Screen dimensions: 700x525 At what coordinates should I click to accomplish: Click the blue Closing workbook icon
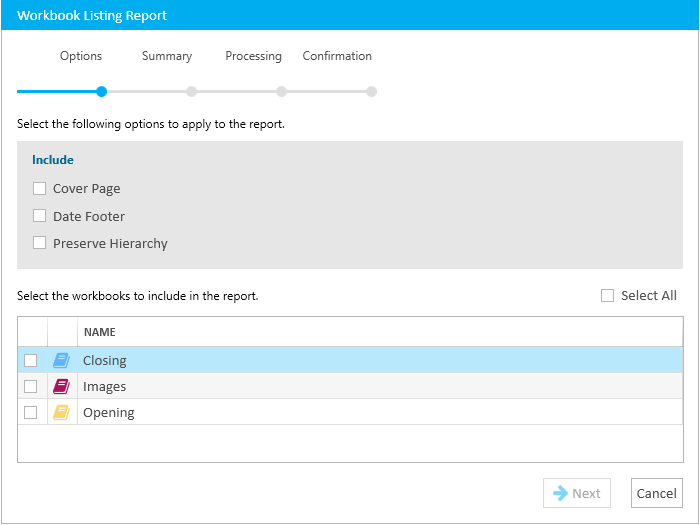coord(62,360)
